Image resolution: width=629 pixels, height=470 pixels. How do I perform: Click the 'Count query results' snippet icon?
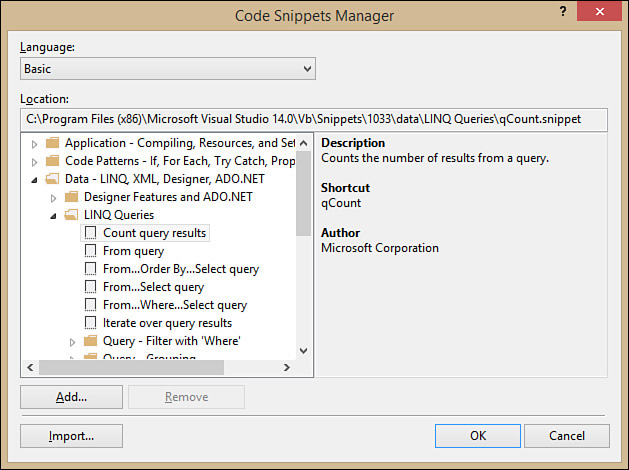click(91, 233)
